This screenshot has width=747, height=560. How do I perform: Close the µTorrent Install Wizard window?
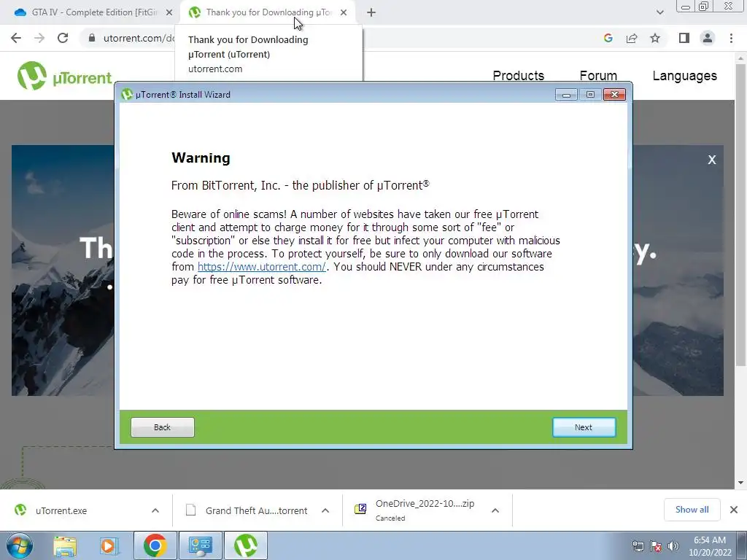click(x=614, y=95)
